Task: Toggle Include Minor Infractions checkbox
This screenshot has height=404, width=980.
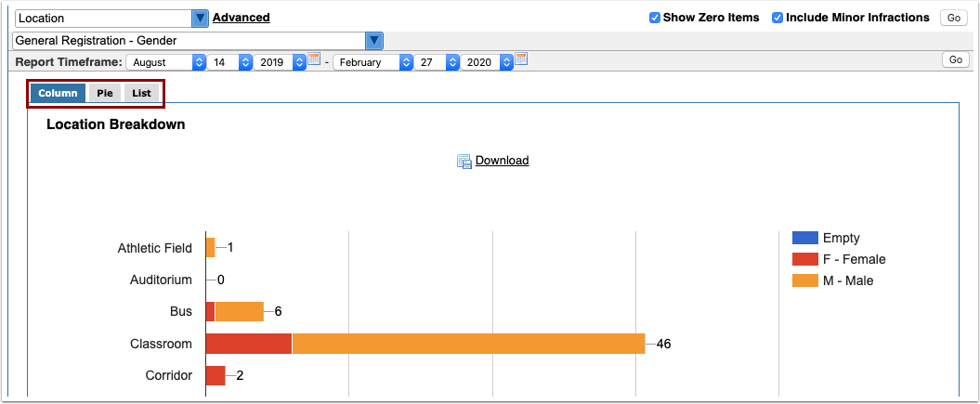Action: tap(777, 18)
